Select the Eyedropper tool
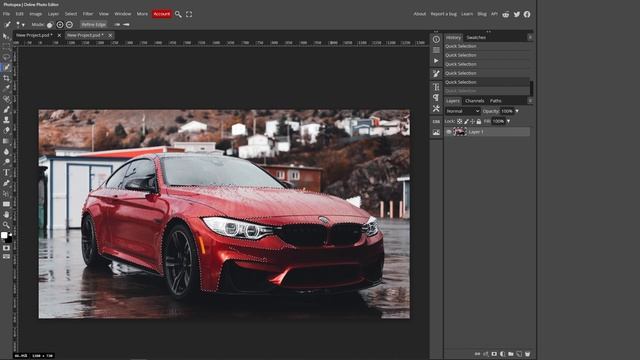Image resolution: width=640 pixels, height=360 pixels. 6,88
